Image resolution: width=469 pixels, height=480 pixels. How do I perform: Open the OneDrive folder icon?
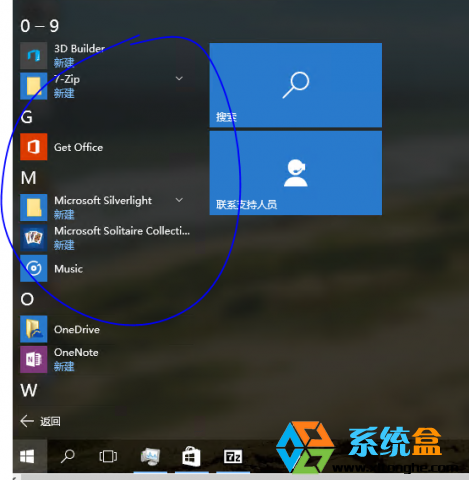tap(33, 329)
